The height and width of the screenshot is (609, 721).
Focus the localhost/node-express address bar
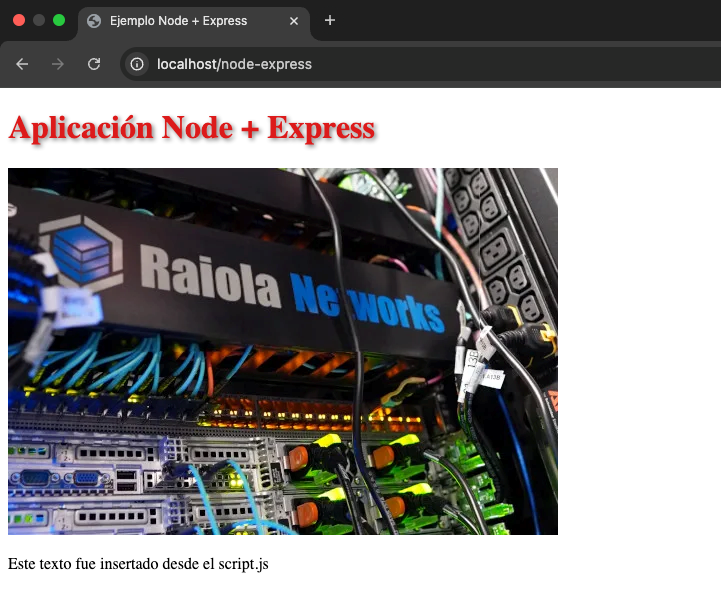(x=420, y=64)
